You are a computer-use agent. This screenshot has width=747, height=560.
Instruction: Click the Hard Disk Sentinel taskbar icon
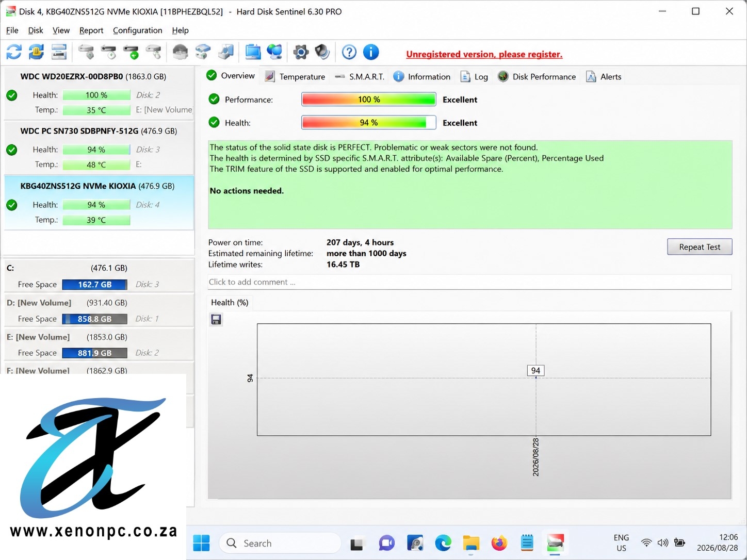(555, 543)
